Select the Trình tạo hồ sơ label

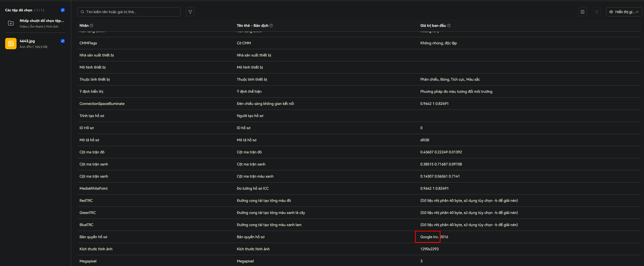[92, 116]
